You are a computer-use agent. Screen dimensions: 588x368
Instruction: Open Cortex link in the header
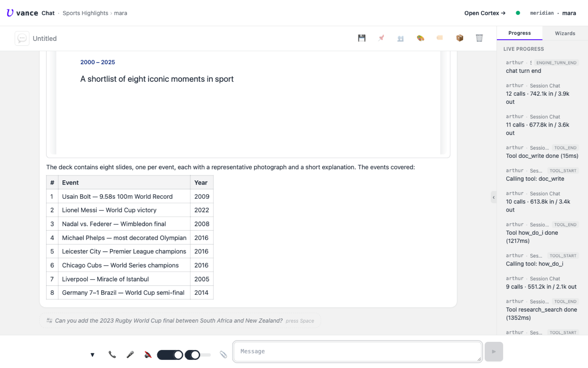point(485,13)
